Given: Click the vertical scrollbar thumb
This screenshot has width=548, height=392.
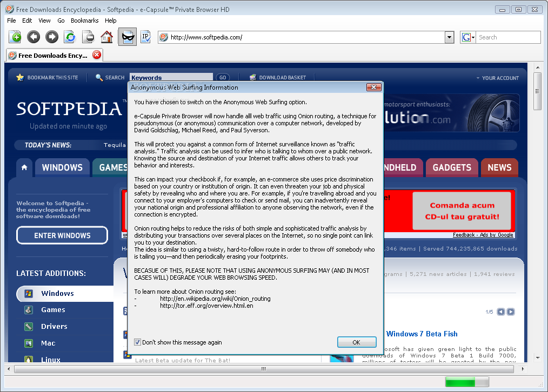Looking at the screenshot, I should pos(538,91).
